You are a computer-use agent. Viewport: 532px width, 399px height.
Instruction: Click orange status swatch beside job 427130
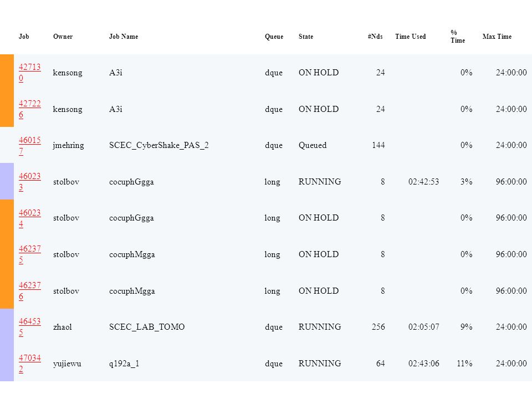pos(7,73)
